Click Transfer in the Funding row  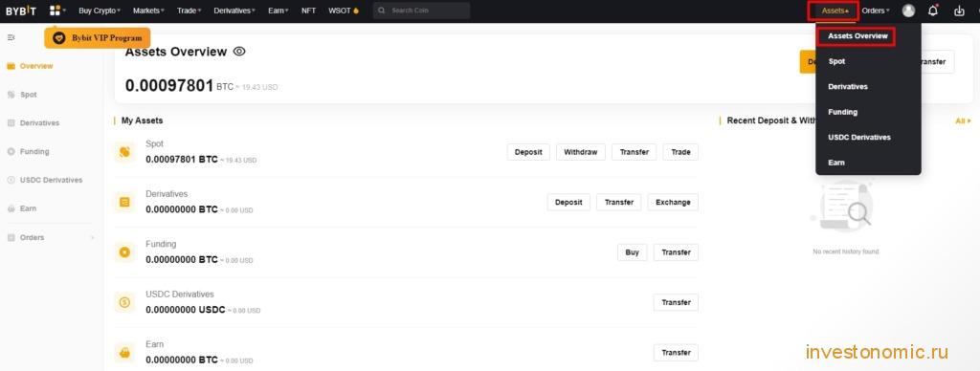(677, 252)
